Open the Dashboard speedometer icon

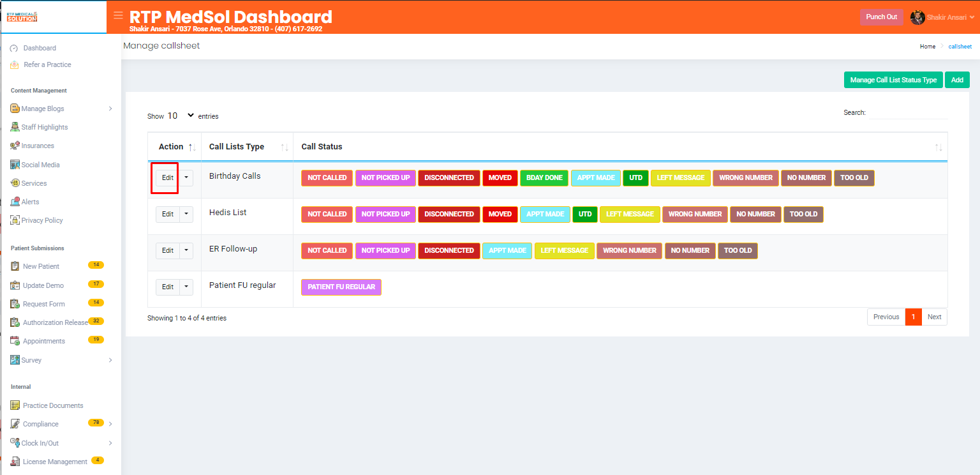pos(14,49)
